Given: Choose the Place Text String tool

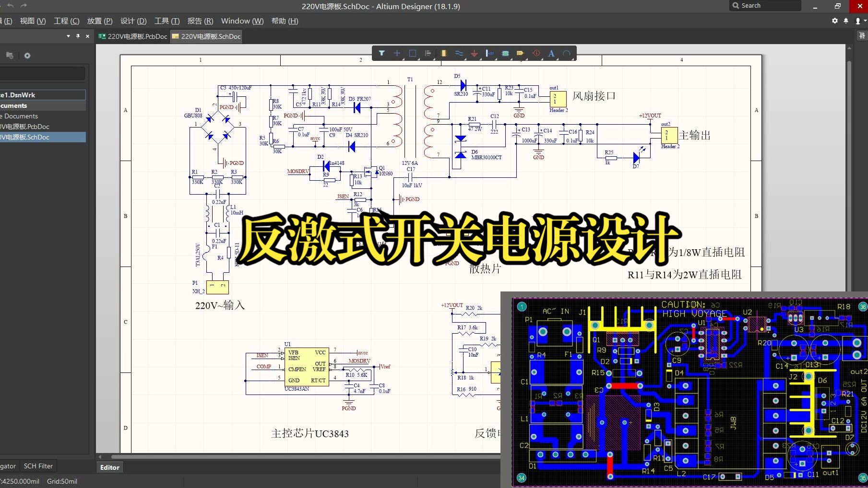Looking at the screenshot, I should [x=551, y=53].
